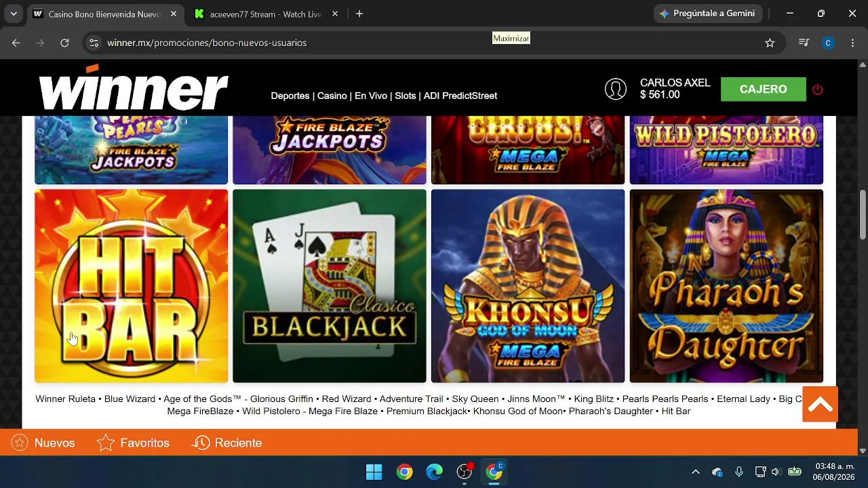Click the green CAJERO button
This screenshot has width=868, height=488.
point(764,89)
